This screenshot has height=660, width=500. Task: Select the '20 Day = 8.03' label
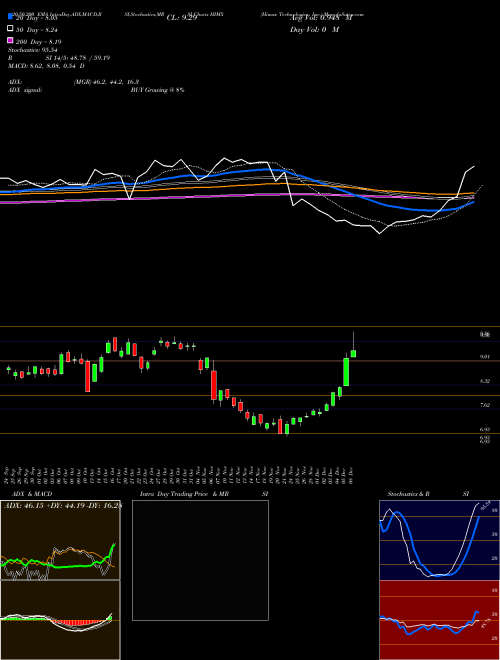pyautogui.click(x=36, y=18)
